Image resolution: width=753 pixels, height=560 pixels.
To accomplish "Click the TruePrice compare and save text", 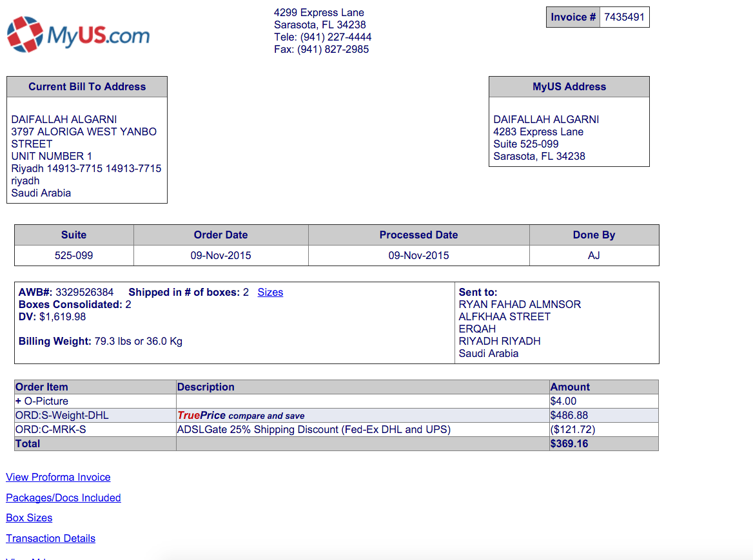I will tap(240, 416).
